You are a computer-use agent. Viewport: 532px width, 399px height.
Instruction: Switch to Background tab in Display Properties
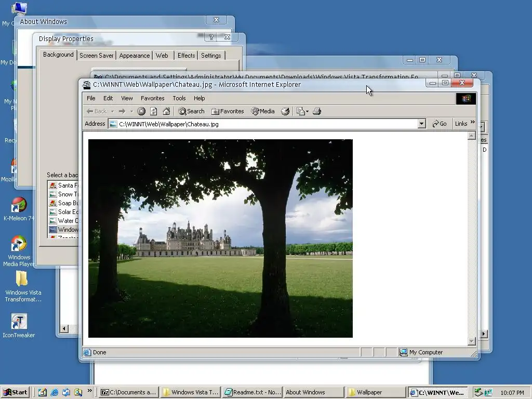tap(58, 55)
